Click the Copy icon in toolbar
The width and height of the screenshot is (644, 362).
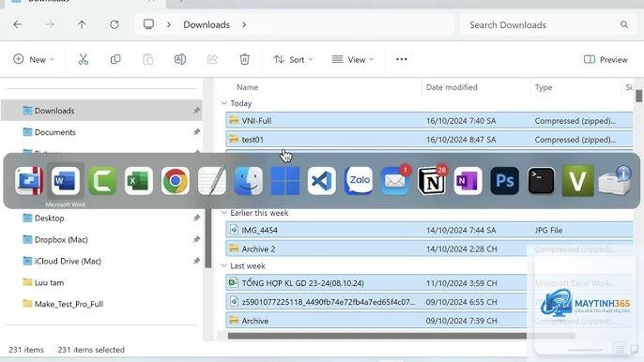coord(115,59)
